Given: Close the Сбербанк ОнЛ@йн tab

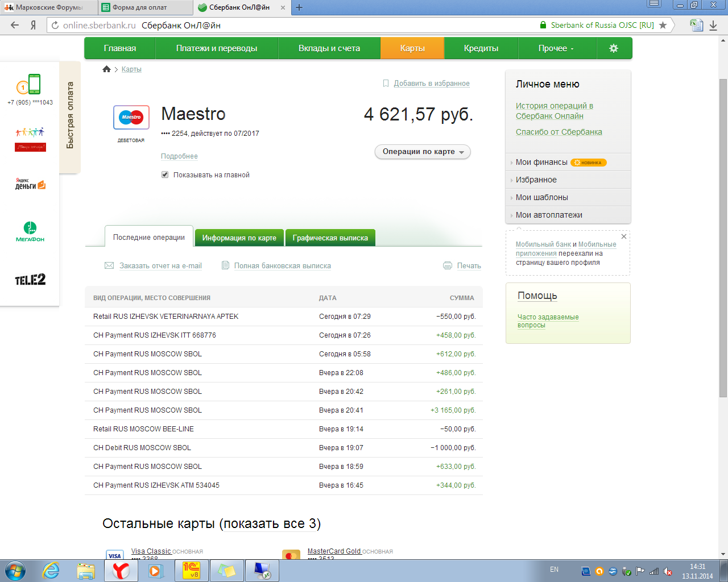Looking at the screenshot, I should click(x=283, y=7).
